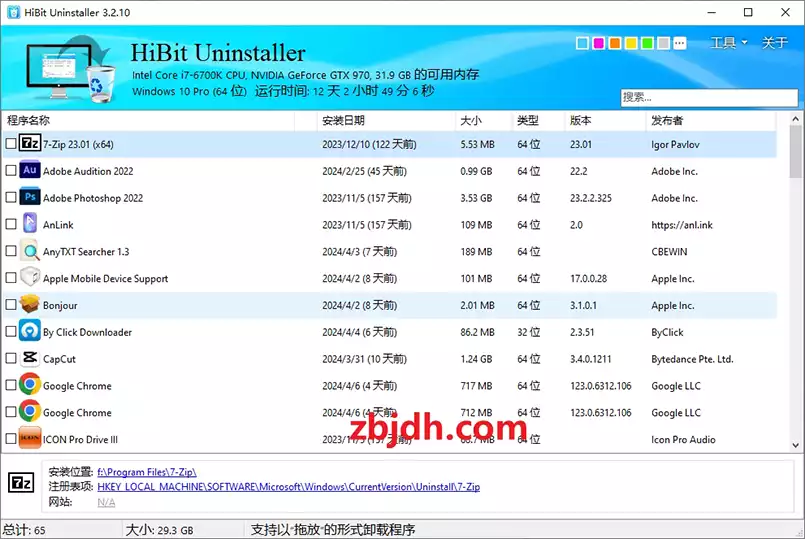Open the HKEY_LOCAL_MACHINE registry link
805x539 pixels.
point(289,487)
